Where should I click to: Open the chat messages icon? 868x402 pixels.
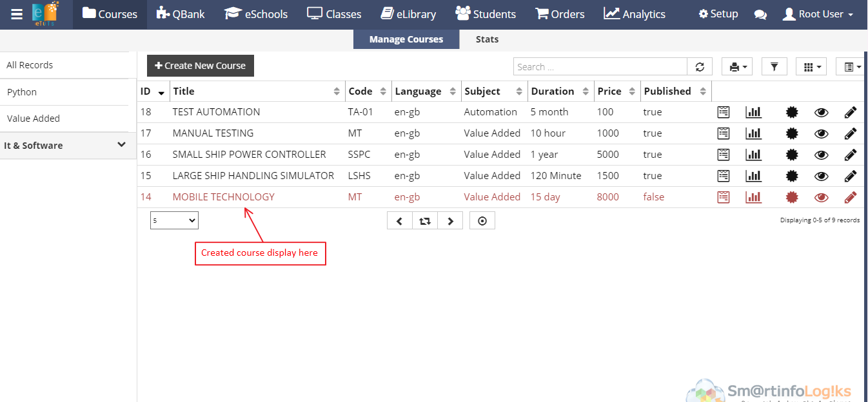coord(760,14)
